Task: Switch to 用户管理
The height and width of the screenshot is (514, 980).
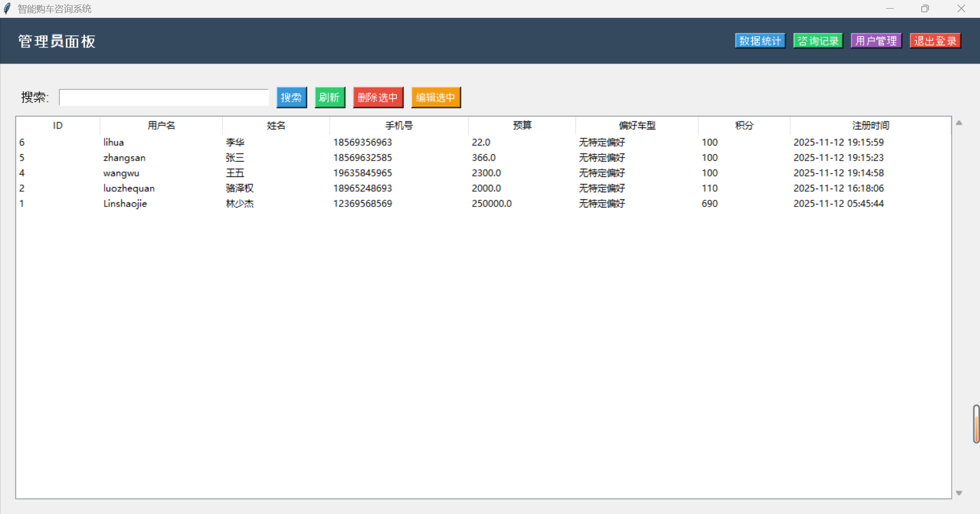Action: coord(876,41)
